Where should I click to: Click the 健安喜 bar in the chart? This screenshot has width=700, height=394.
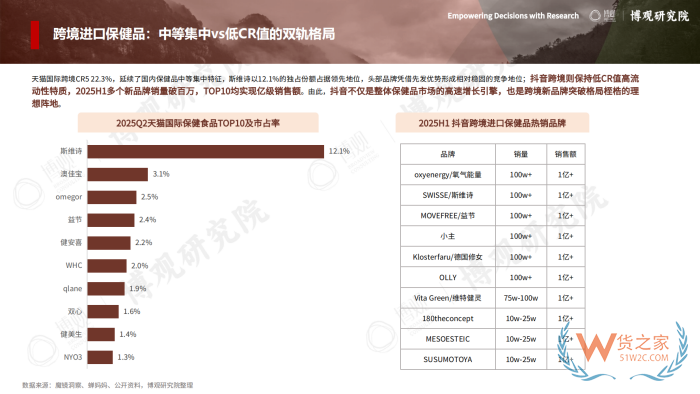[x=109, y=243]
